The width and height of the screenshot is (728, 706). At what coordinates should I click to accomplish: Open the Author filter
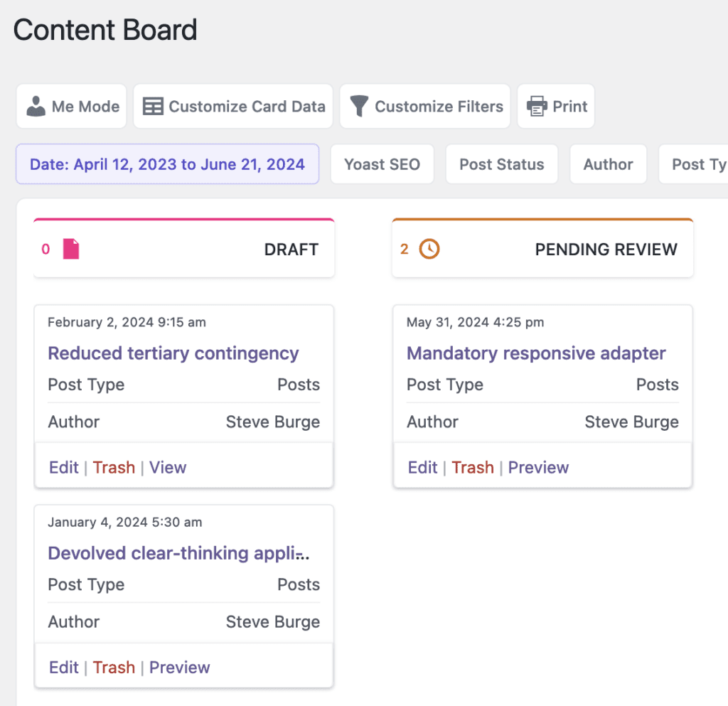click(x=608, y=164)
